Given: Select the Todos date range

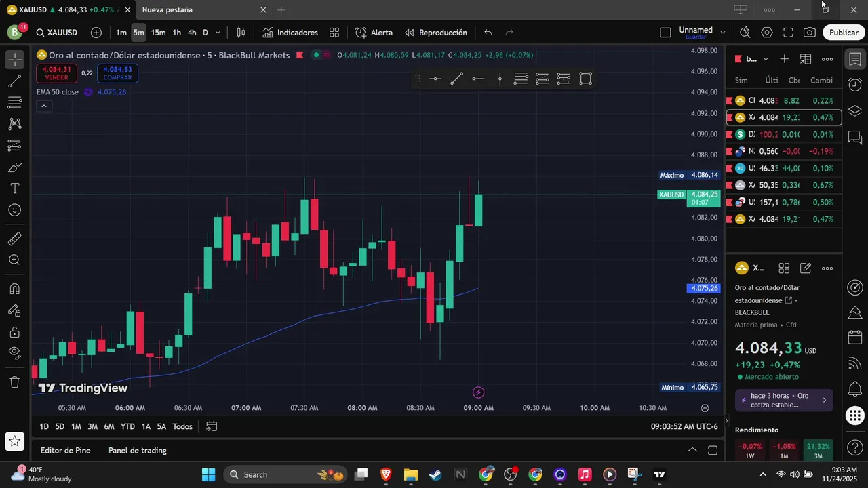Looking at the screenshot, I should [x=182, y=426].
